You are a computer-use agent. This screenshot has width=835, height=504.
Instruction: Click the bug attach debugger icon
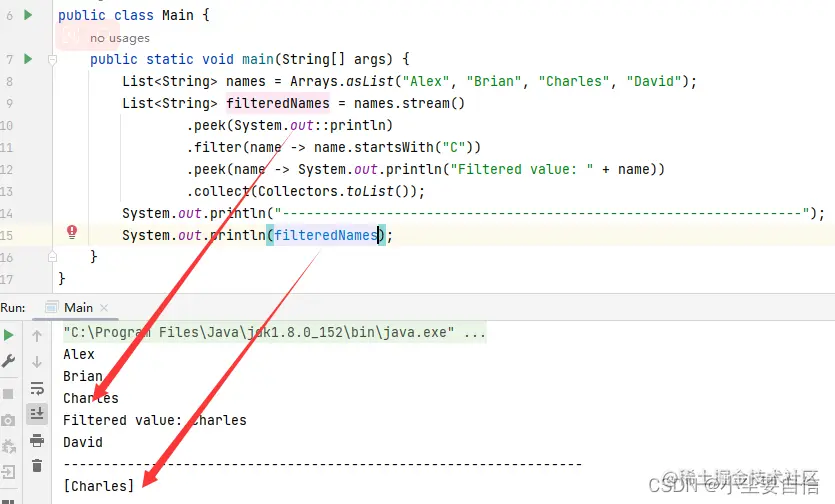pos(9,446)
